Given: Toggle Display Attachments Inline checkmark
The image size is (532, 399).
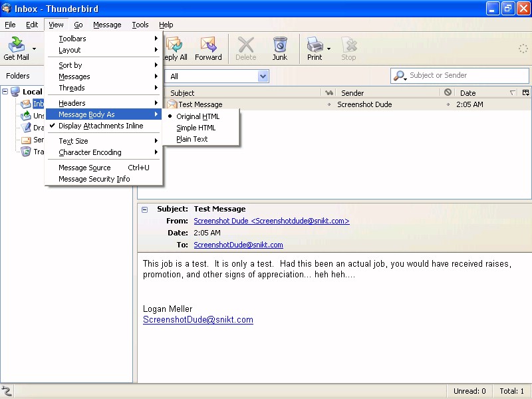Looking at the screenshot, I should point(104,126).
